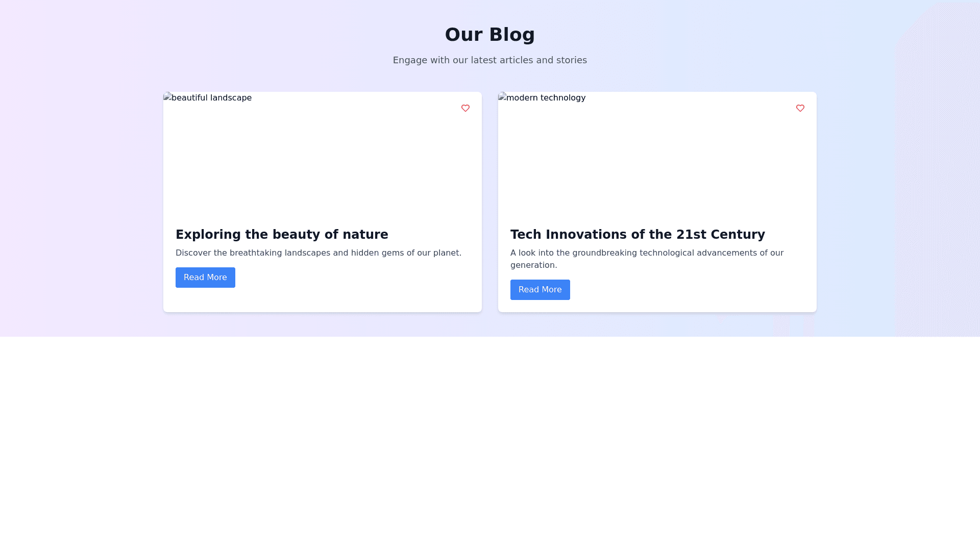
Task: Open Read More for the nature article
Action: [205, 278]
